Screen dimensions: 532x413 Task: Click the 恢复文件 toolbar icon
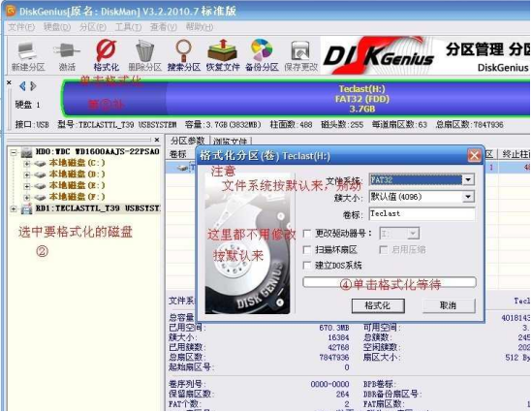click(223, 56)
